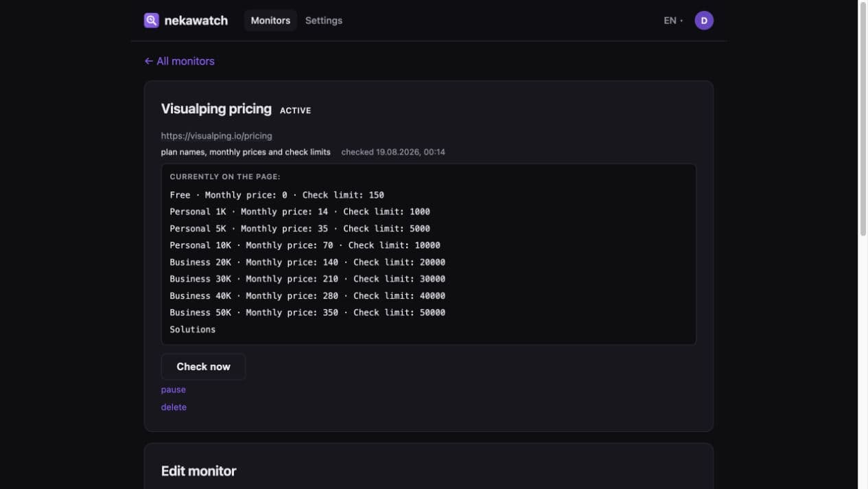Click the Free plan row

(277, 195)
